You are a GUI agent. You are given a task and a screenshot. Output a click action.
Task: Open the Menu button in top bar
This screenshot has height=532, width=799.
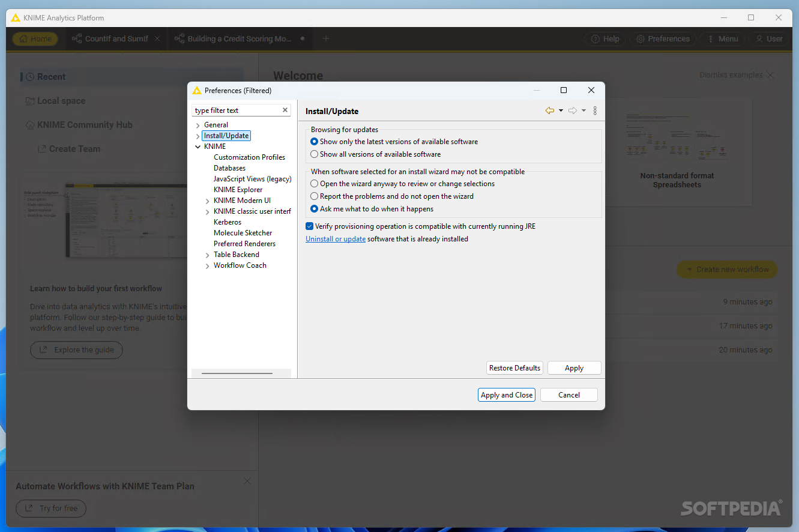[722, 39]
